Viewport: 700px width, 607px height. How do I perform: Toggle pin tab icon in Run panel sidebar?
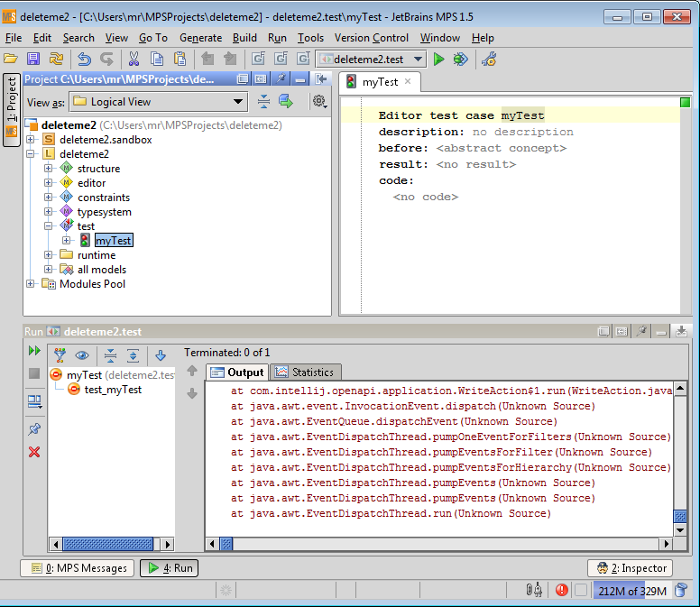click(x=34, y=428)
